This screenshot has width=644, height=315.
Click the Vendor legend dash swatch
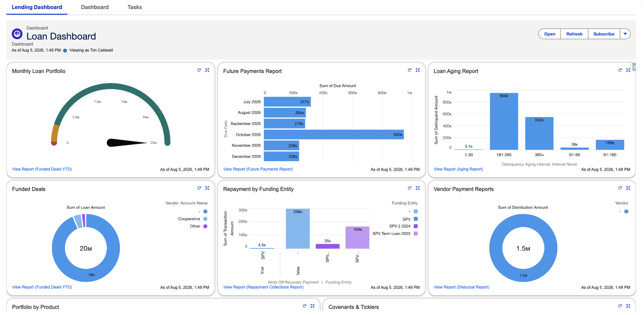click(626, 212)
